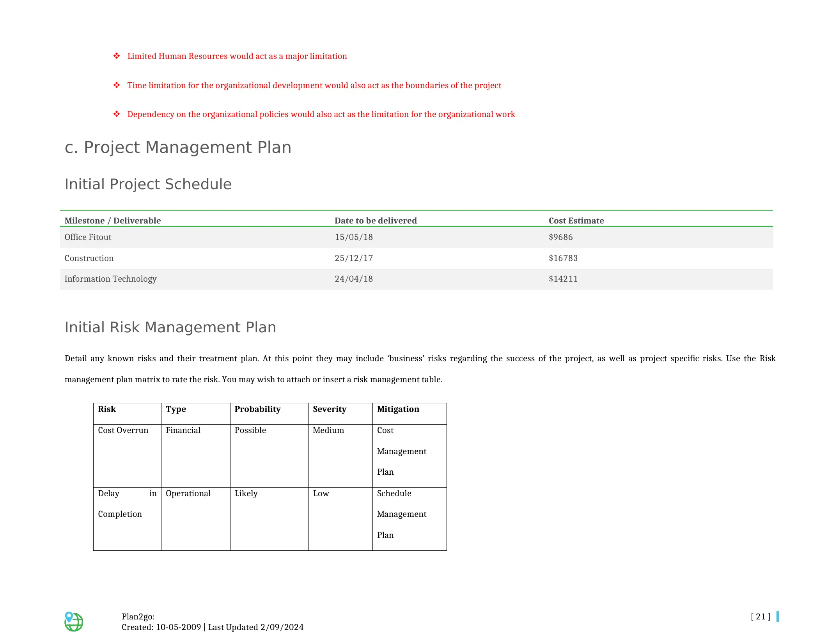Select the 'Operational' type cell
The width and height of the screenshot is (819, 644).
[196, 519]
